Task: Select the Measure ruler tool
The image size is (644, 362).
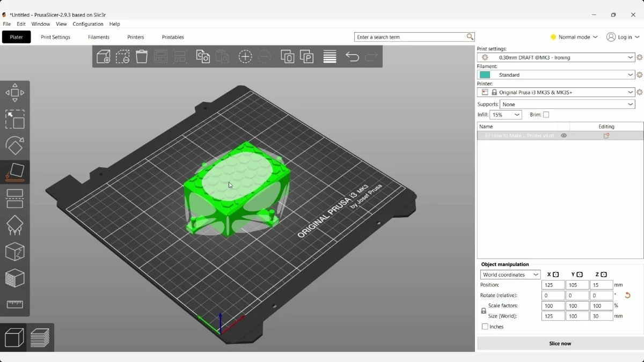Action: pyautogui.click(x=15, y=304)
